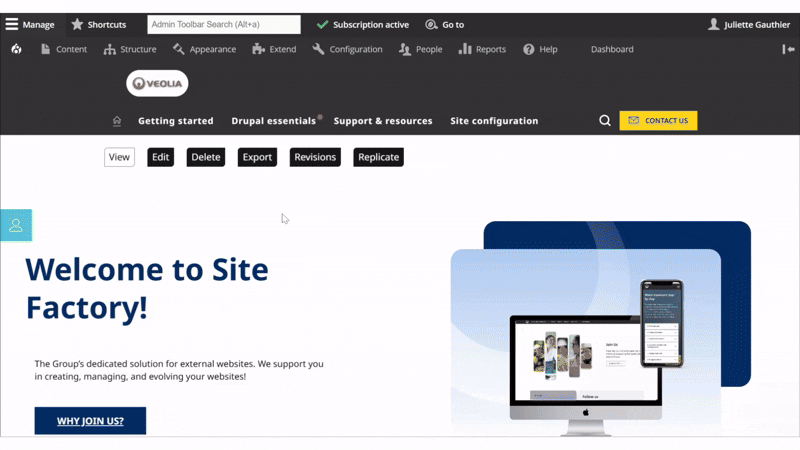
Task: Open the Go to compass menu
Action: [x=444, y=24]
